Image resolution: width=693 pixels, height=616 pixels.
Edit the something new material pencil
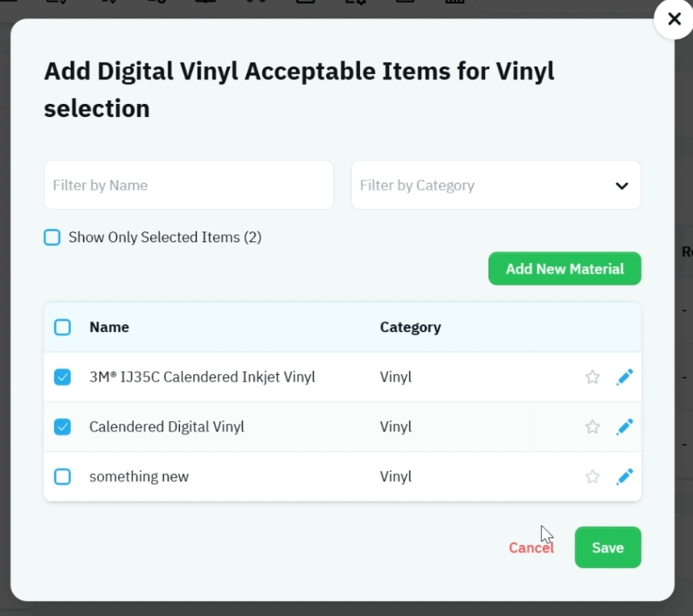(x=625, y=477)
